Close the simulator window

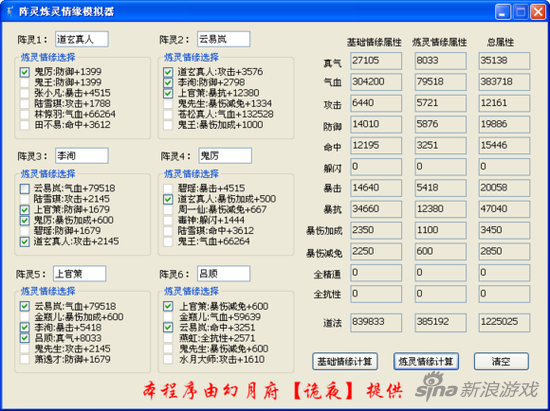tap(538, 12)
